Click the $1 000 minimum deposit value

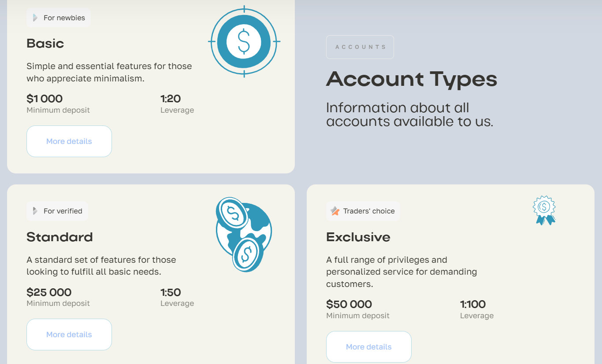click(x=45, y=99)
